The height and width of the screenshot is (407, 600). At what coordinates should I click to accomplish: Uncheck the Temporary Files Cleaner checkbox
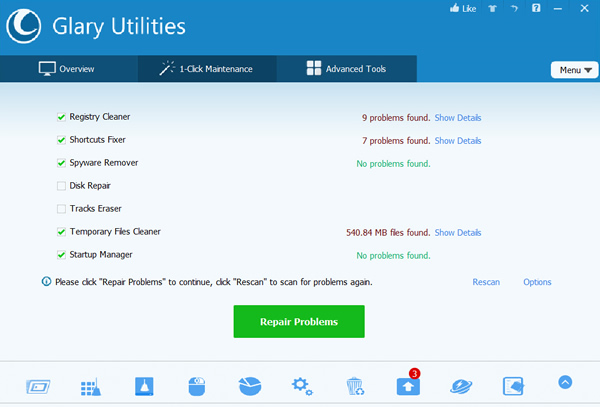(61, 232)
